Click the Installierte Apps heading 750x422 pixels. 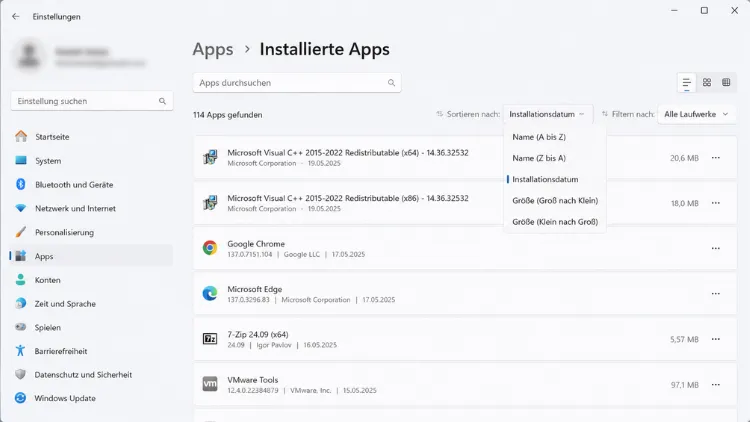[324, 49]
